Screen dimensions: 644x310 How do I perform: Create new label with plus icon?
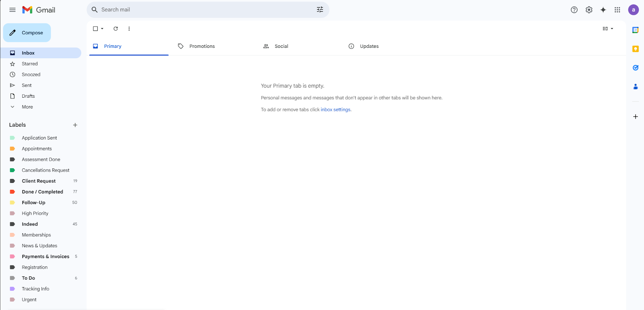(x=75, y=125)
